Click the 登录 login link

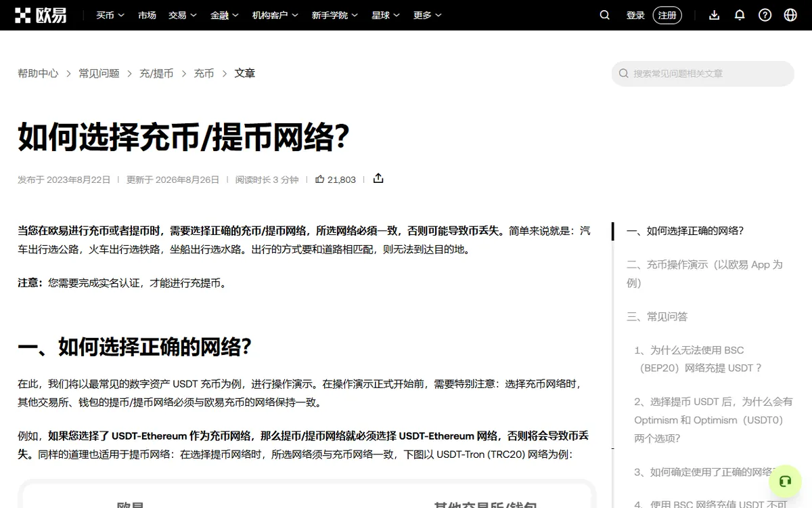pos(635,15)
